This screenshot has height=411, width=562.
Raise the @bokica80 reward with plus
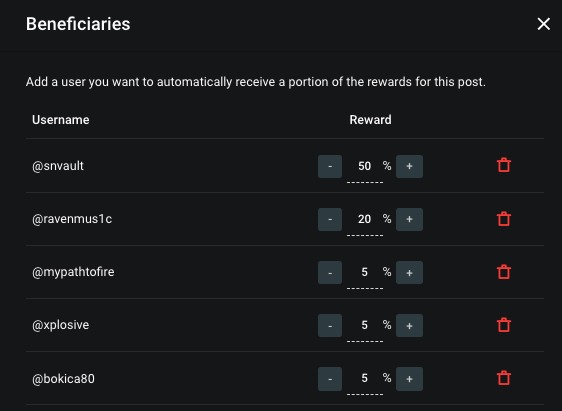pos(409,379)
